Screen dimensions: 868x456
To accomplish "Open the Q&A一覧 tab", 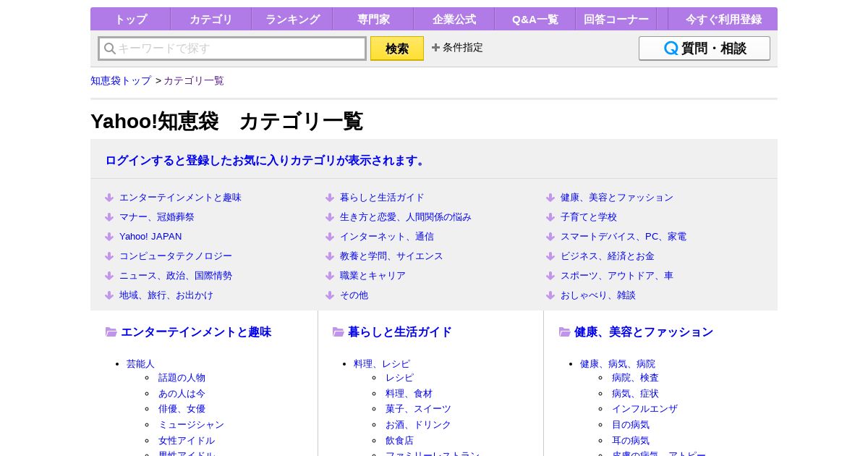I will coord(535,20).
